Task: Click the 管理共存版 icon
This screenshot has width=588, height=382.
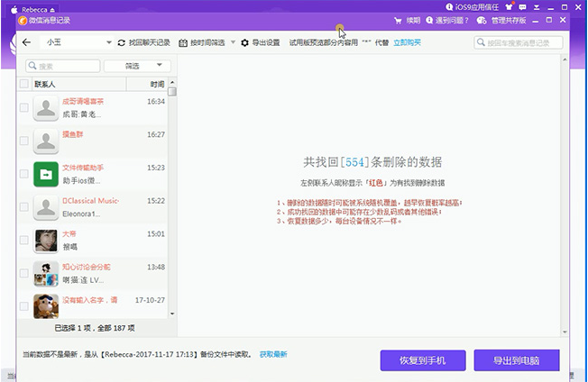Action: tap(482, 20)
